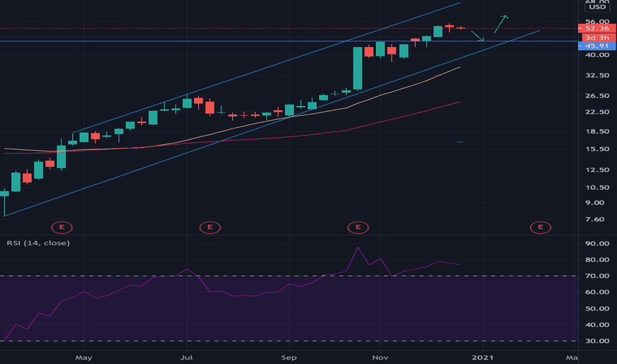Click the Nov date label on time axis
Image resolution: width=617 pixels, height=364 pixels.
pyautogui.click(x=380, y=357)
